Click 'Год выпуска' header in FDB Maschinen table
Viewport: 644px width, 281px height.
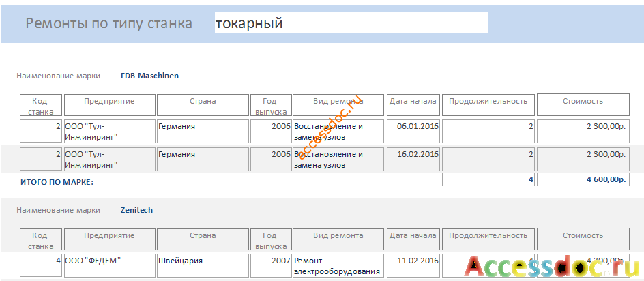[x=271, y=105]
